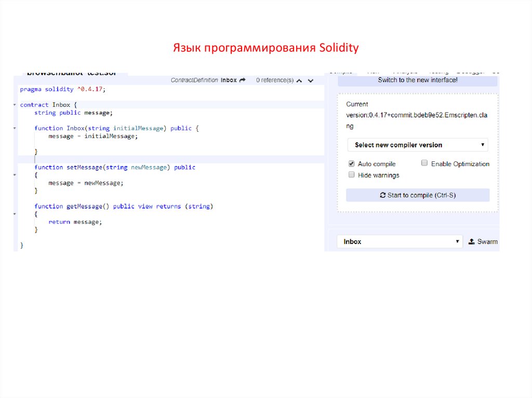
Task: Click Switch to the new interface button
Action: coord(418,80)
